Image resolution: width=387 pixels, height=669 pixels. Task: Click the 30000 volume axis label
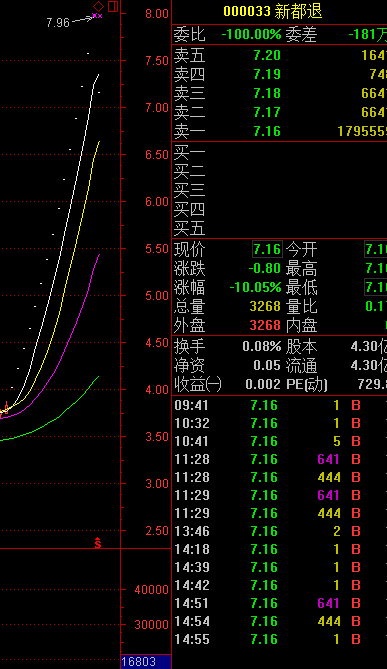point(151,625)
